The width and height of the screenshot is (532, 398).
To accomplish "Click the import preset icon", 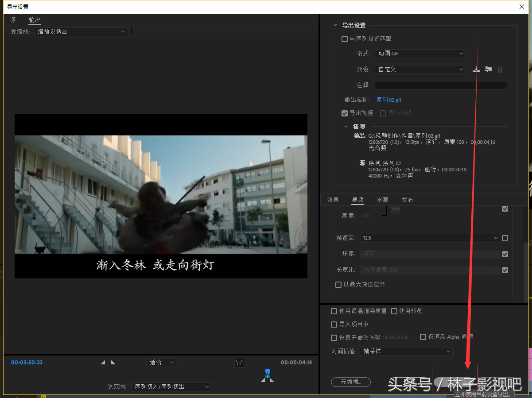I will click(488, 70).
